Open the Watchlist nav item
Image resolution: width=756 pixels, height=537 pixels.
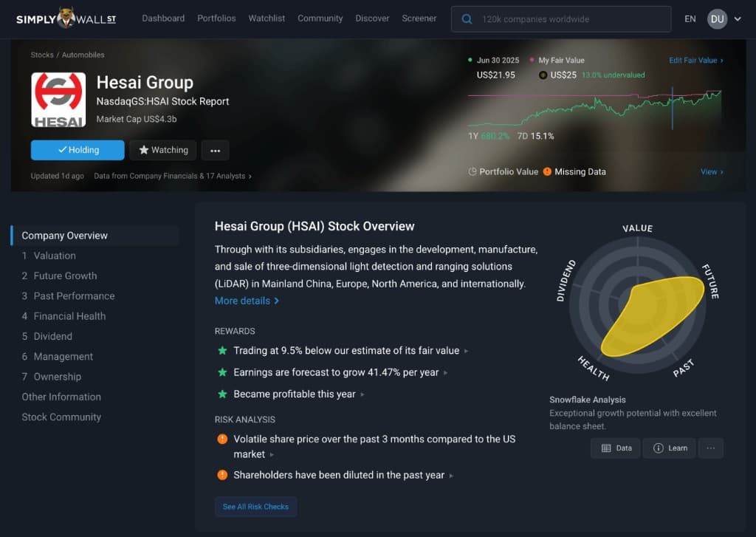[267, 18]
